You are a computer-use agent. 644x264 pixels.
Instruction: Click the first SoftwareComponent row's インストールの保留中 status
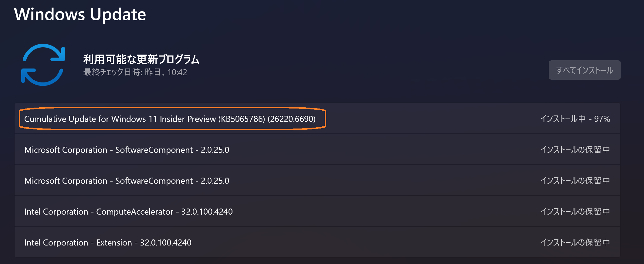tap(575, 150)
